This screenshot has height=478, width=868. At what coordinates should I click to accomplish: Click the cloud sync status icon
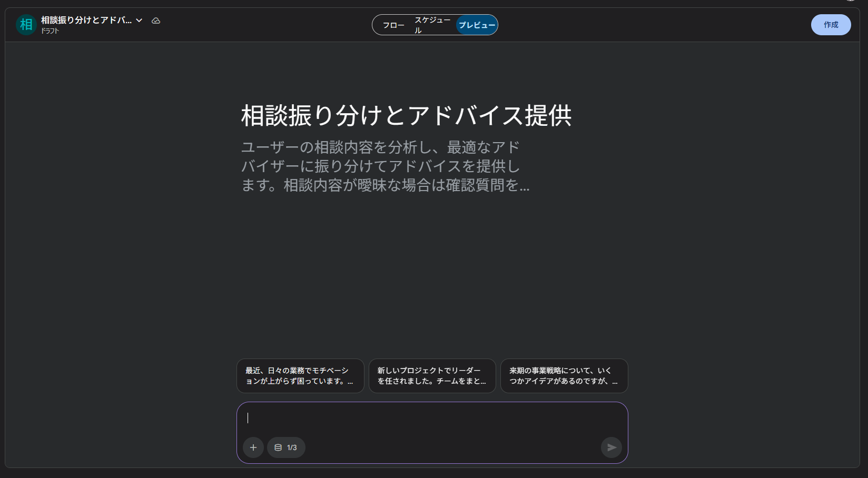click(156, 21)
